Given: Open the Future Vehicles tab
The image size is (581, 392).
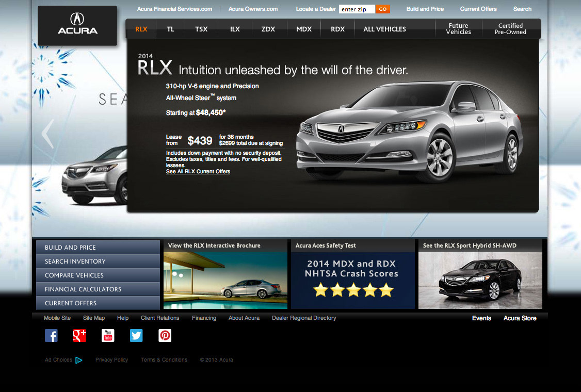Looking at the screenshot, I should click(x=458, y=29).
